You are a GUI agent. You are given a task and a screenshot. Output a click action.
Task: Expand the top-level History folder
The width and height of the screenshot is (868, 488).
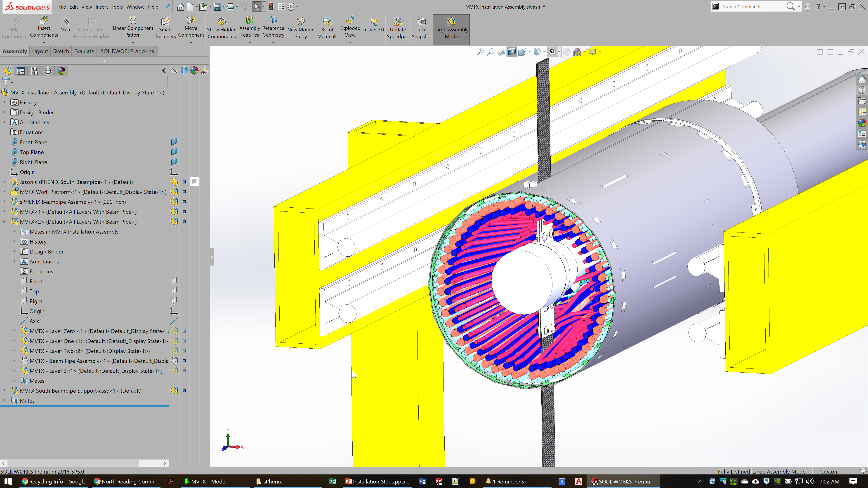(4, 102)
